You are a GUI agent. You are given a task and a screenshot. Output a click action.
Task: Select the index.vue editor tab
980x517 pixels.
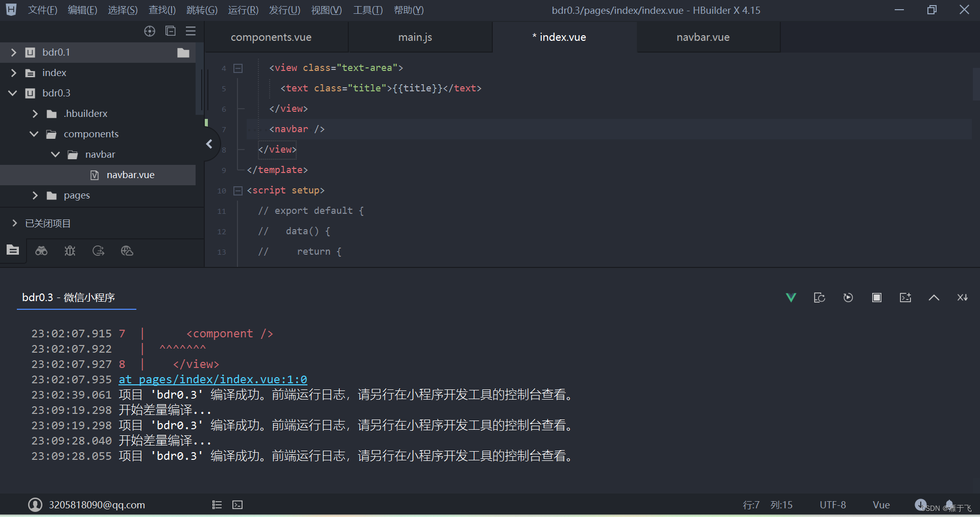[x=564, y=37]
